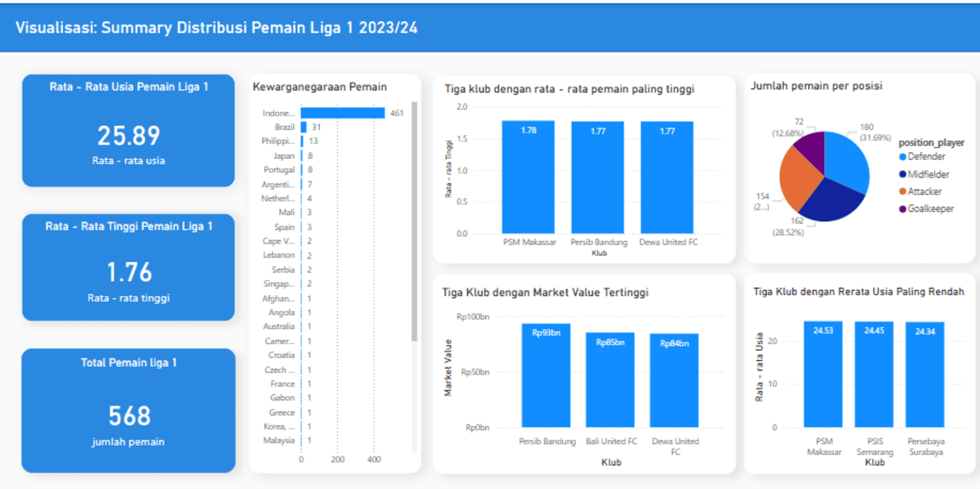
Task: Click the 'Total Pemain liga 1' card title
Action: pos(129,363)
